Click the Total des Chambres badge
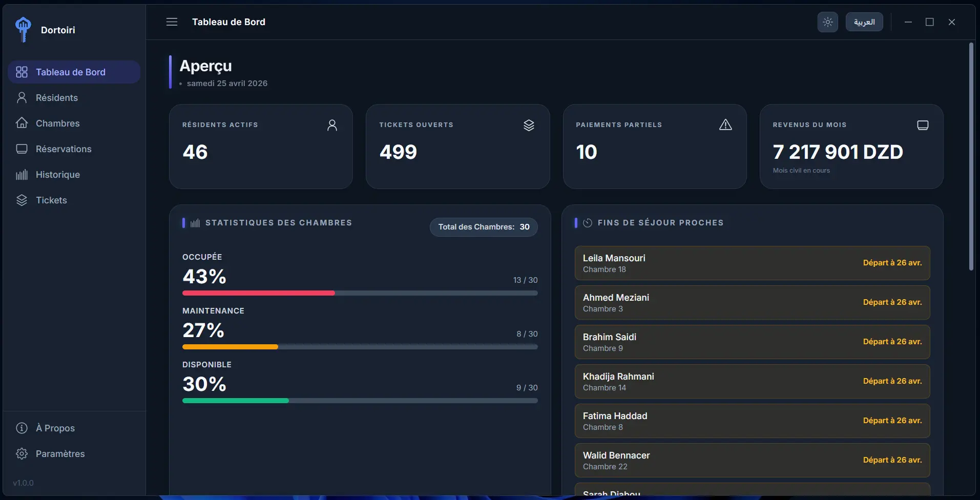The width and height of the screenshot is (980, 500). point(484,227)
